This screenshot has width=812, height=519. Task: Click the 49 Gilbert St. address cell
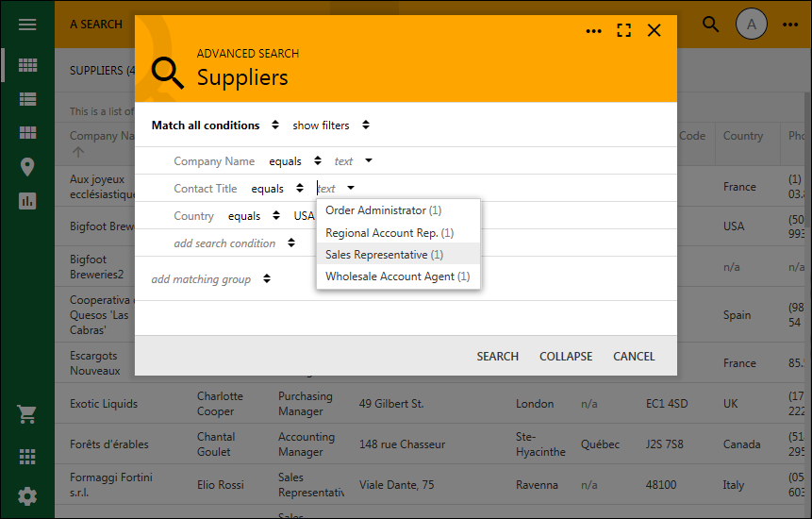(391, 404)
